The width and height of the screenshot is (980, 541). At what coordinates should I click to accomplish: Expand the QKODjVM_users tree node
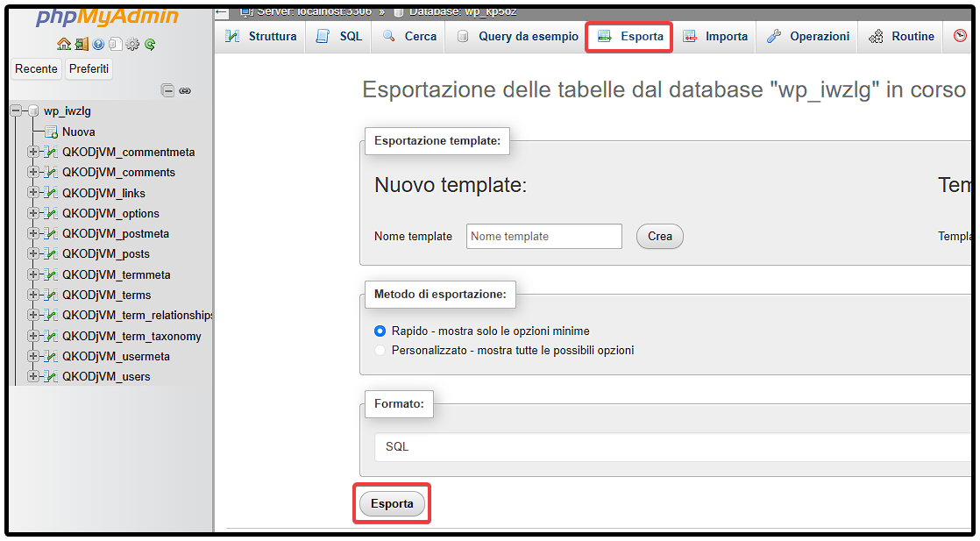(32, 376)
